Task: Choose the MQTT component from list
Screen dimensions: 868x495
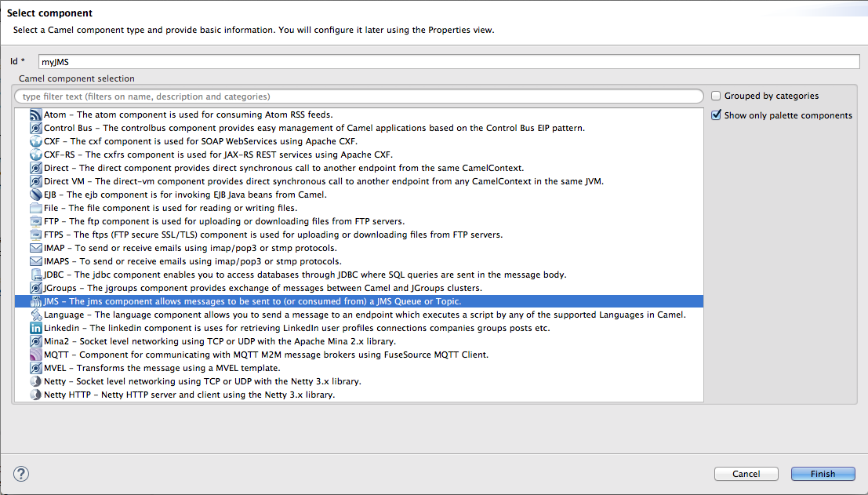Action: [x=267, y=355]
